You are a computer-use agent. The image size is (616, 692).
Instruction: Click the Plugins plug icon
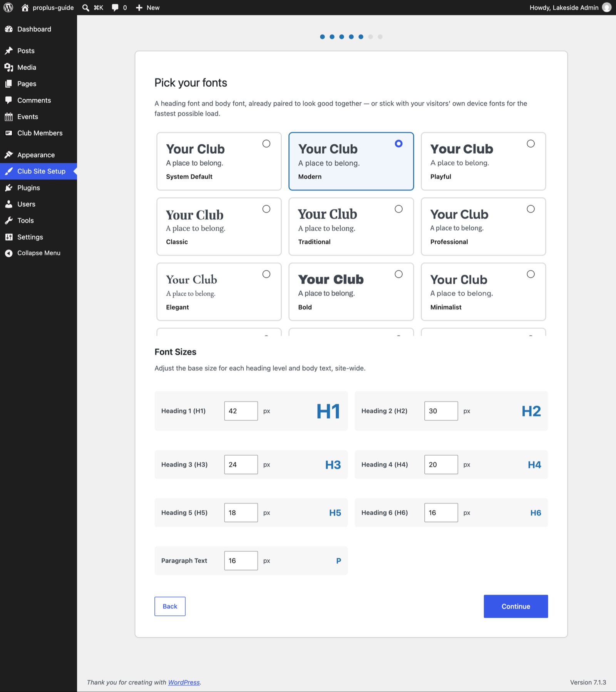click(x=8, y=188)
